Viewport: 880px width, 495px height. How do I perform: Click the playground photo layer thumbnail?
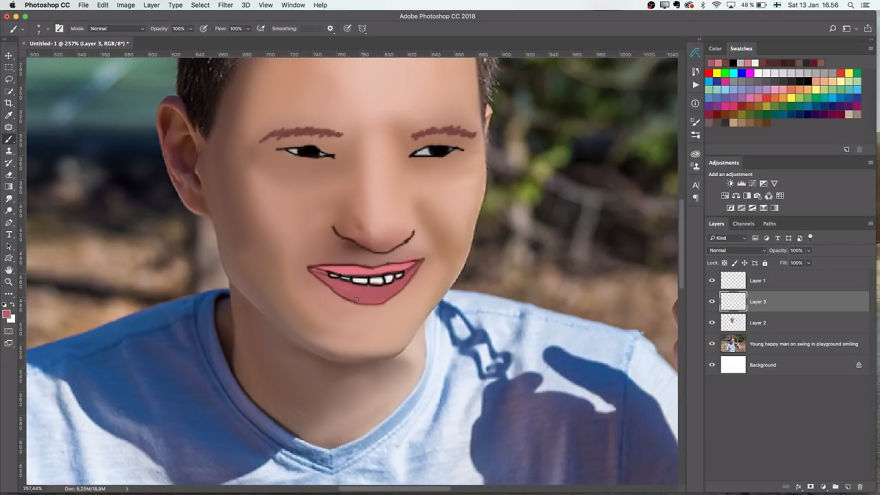(x=733, y=344)
